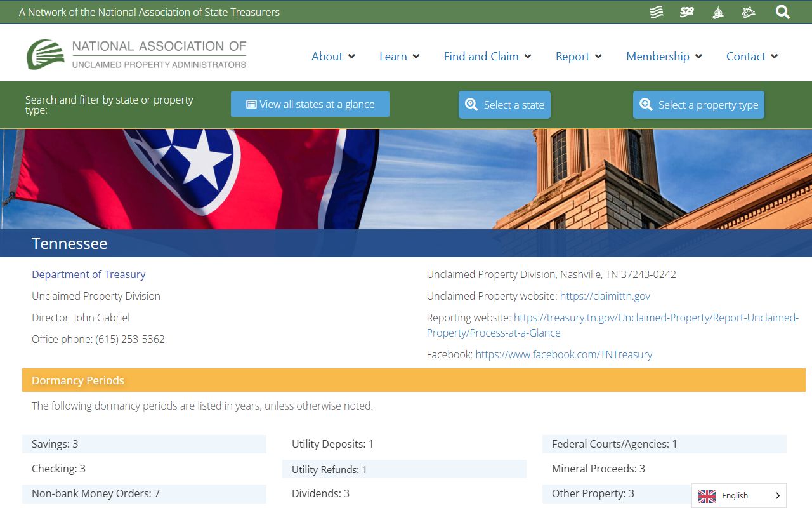This screenshot has height=508, width=812.
Task: Open site search magnifier icon
Action: coord(783,12)
